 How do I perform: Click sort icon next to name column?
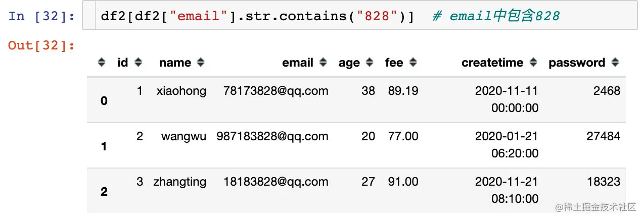(201, 63)
